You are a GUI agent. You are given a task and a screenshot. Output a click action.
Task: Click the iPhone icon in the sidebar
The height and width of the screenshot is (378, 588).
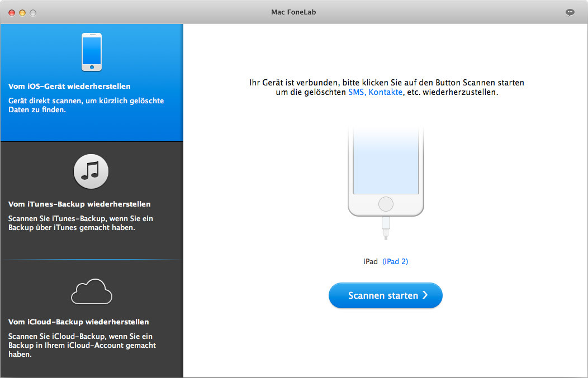click(x=92, y=52)
